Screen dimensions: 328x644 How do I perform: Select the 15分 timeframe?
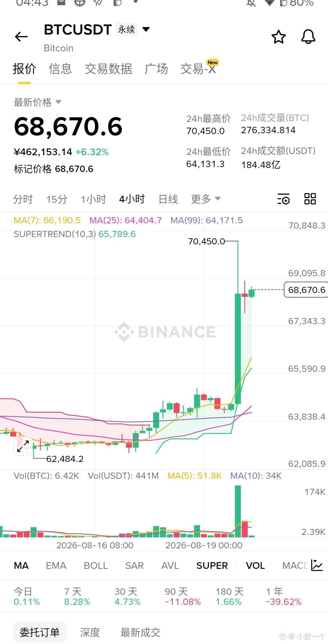coord(57,199)
